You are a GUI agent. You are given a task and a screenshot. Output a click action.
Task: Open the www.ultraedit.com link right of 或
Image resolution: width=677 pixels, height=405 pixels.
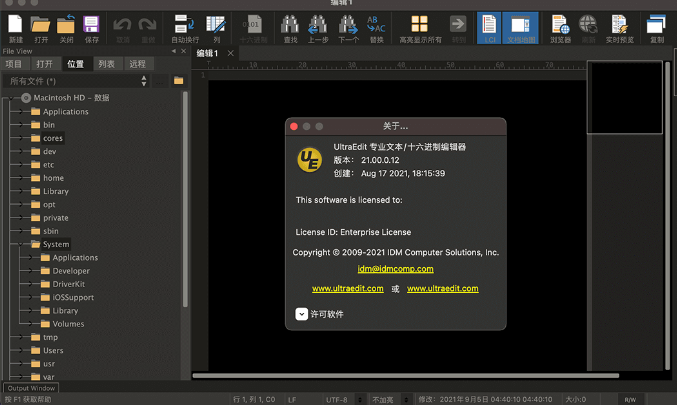443,288
